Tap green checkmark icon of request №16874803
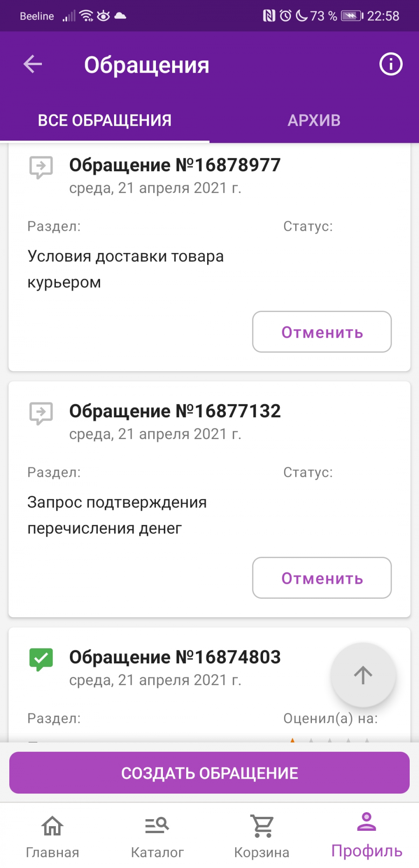This screenshot has height=868, width=419. point(41,659)
